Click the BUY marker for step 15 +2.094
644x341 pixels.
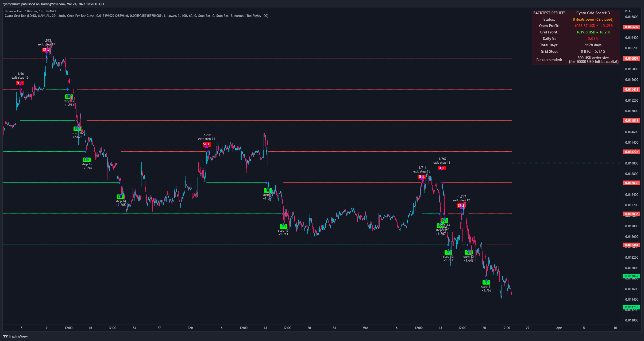[x=87, y=160]
